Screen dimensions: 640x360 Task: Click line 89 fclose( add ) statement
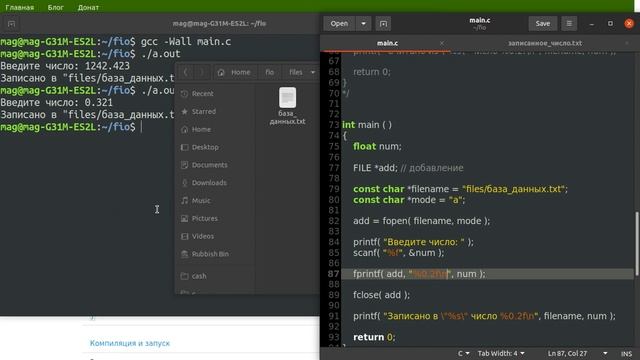[x=381, y=295]
